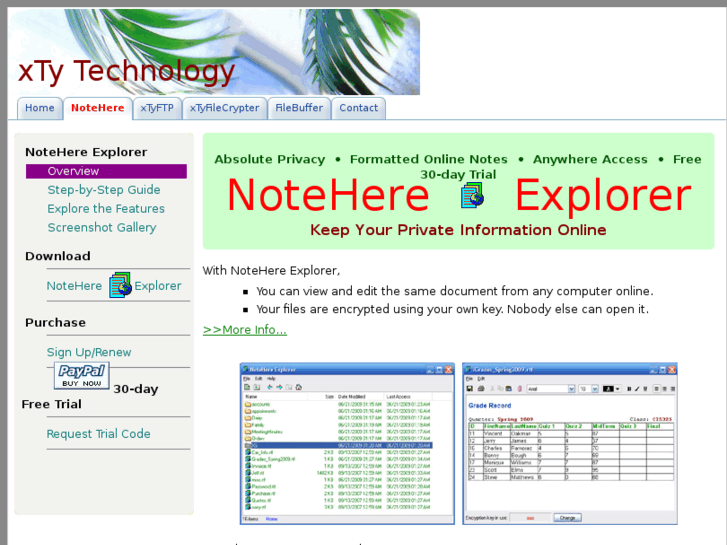The height and width of the screenshot is (545, 727).
Task: Click the Purchase sidebar heading
Action: pyautogui.click(x=56, y=322)
